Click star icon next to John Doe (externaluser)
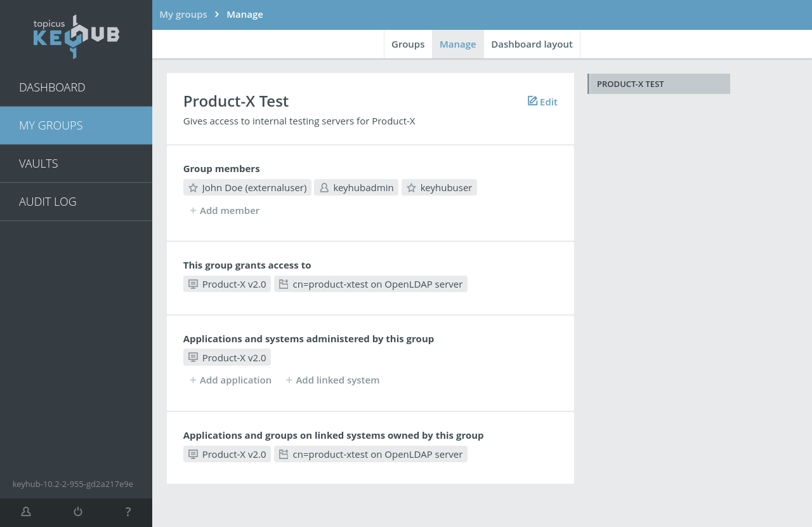 193,188
